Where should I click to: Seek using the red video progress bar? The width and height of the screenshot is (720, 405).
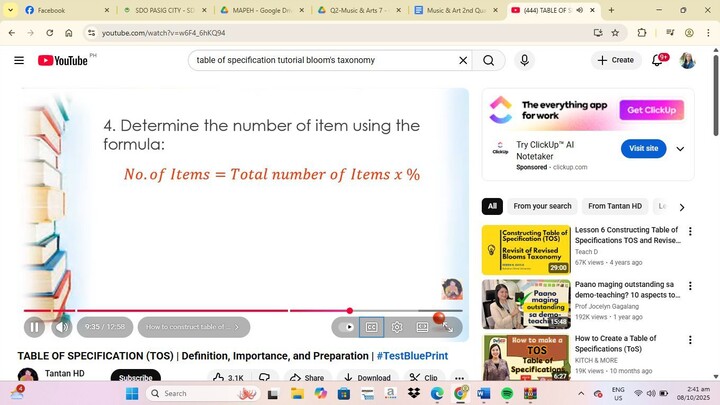200,311
